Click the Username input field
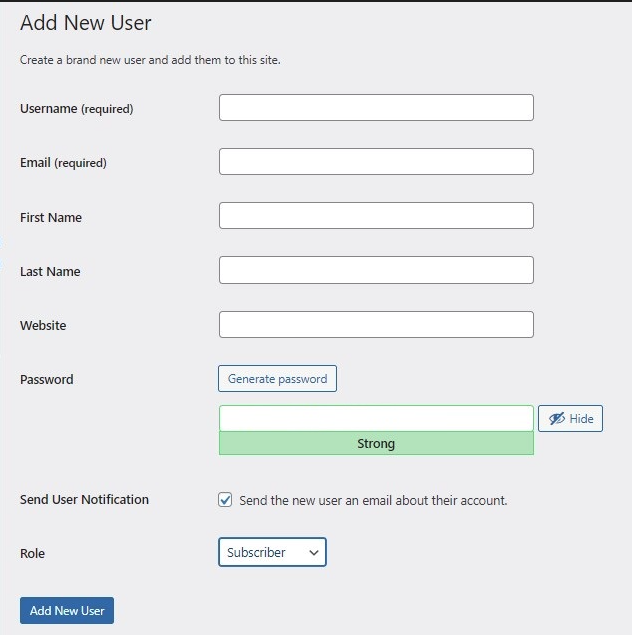The image size is (632, 635). pyautogui.click(x=376, y=107)
